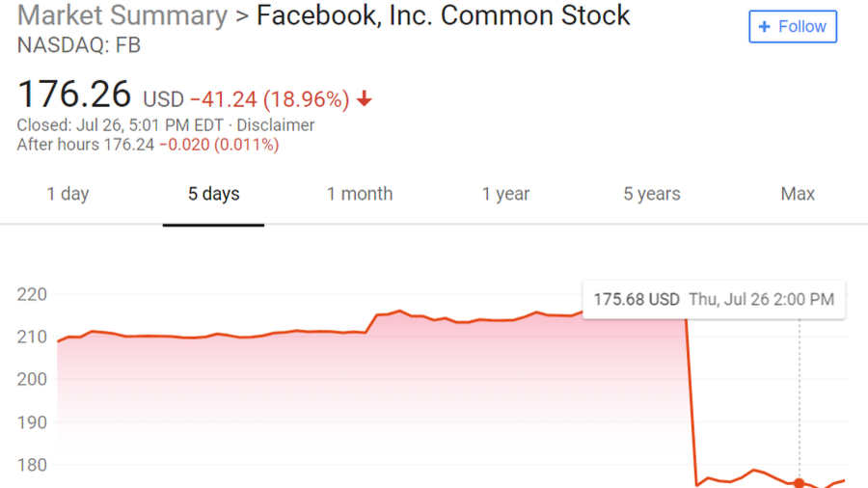Open the Market Summary breadcrumb link
Image resolution: width=868 pixels, height=488 pixels.
(122, 15)
